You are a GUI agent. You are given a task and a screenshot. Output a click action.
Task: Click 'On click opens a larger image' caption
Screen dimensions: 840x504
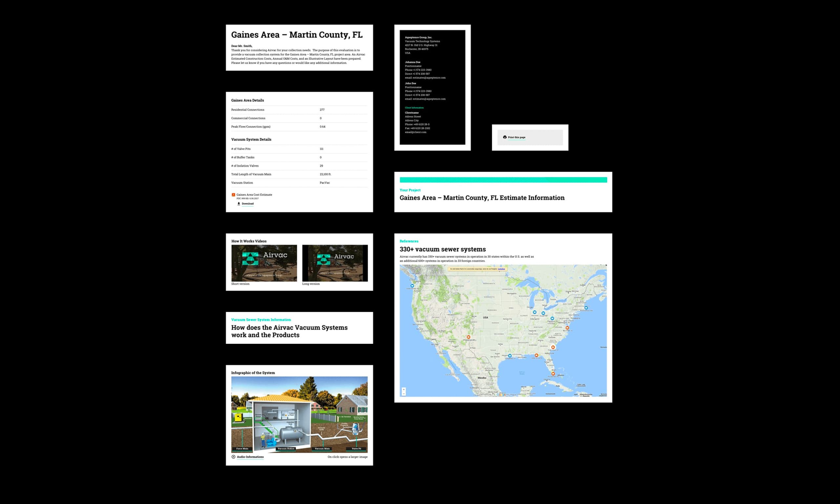347,457
